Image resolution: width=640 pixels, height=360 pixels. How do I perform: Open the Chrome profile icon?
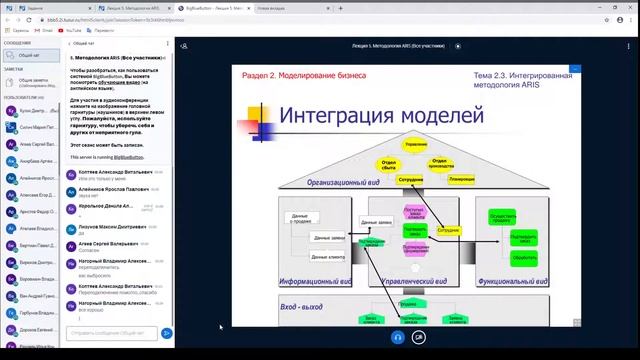click(x=620, y=20)
